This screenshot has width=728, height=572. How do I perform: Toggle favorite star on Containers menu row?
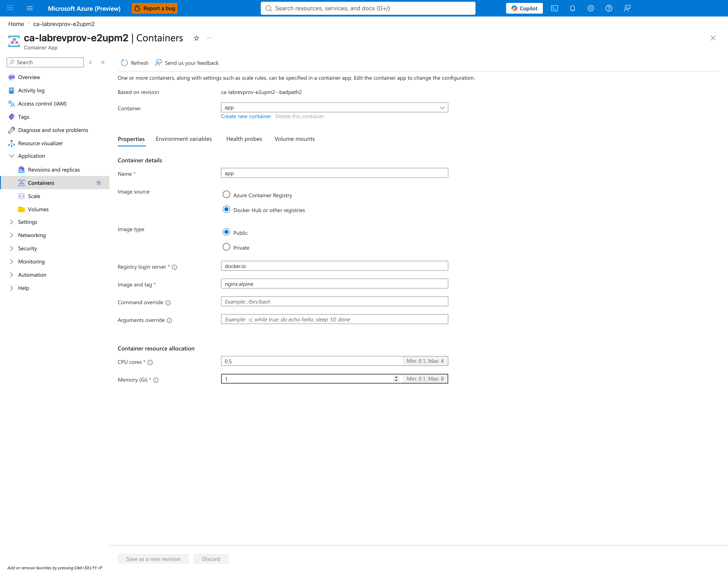tap(99, 183)
